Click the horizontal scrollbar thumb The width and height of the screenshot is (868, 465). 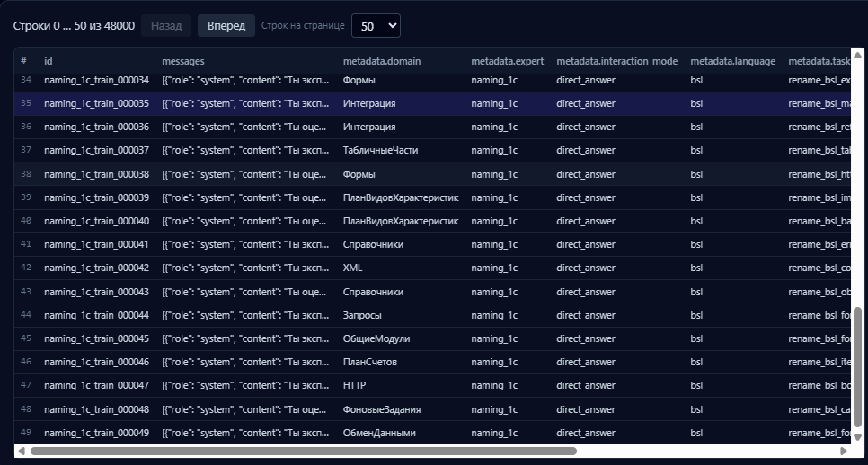pyautogui.click(x=304, y=452)
